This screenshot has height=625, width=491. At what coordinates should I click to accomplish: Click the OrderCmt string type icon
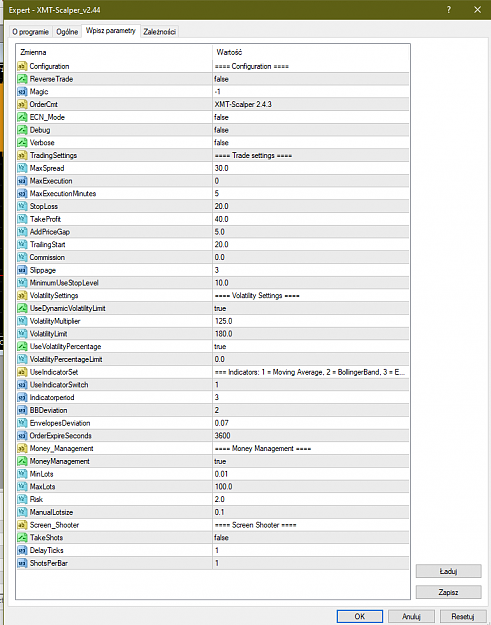[22, 104]
